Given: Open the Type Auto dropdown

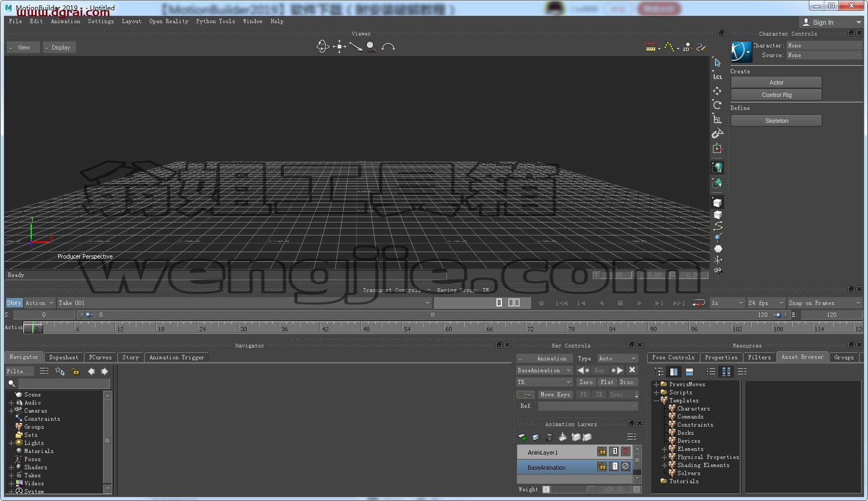Looking at the screenshot, I should [x=618, y=359].
